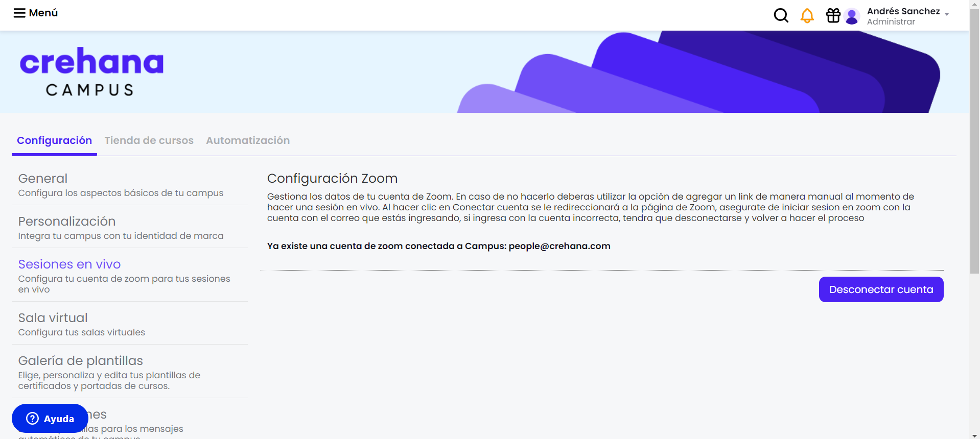The image size is (980, 439).
Task: Click 'Configura tus salas virtuales' description
Action: (x=81, y=332)
